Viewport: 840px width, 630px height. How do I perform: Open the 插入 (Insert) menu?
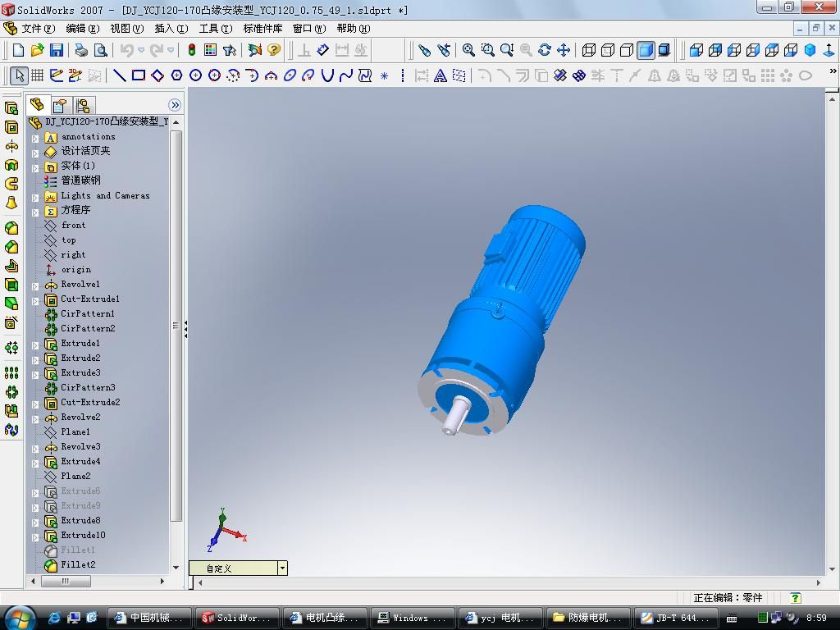coord(171,29)
